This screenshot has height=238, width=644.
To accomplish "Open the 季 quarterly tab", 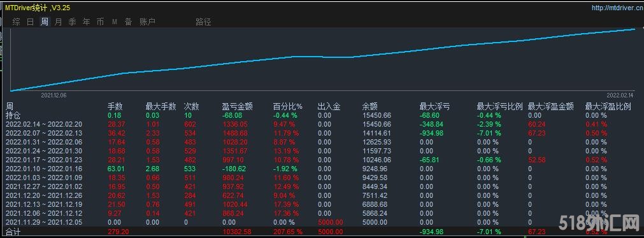I will point(72,22).
